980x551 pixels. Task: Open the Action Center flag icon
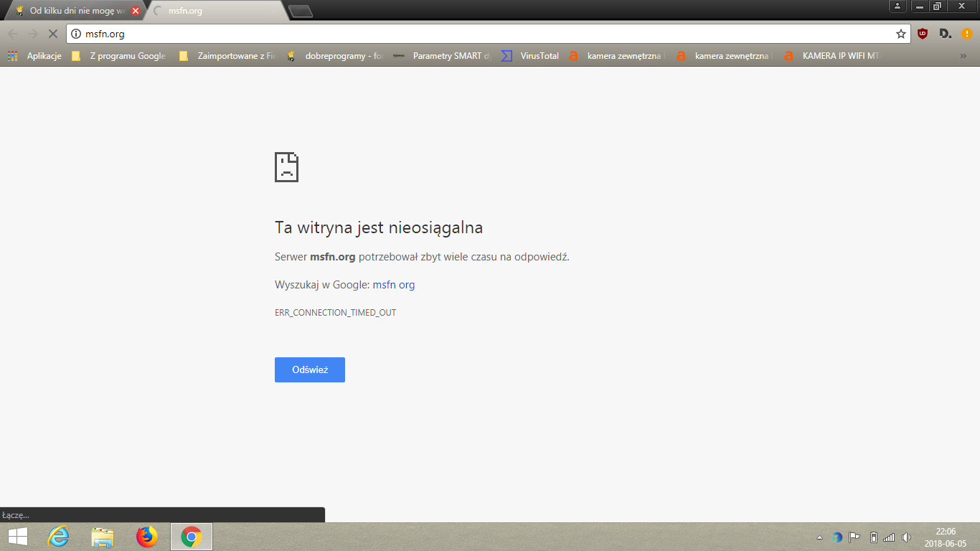(x=854, y=537)
